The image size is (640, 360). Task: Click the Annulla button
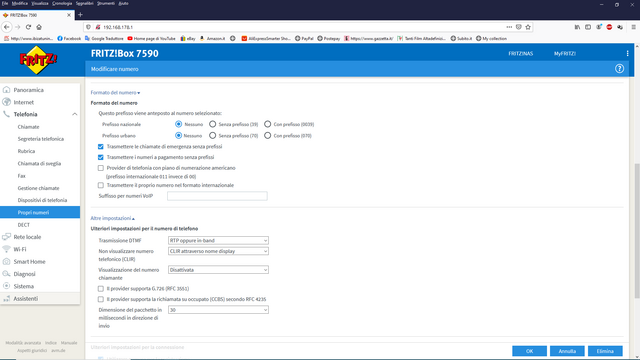(567, 351)
